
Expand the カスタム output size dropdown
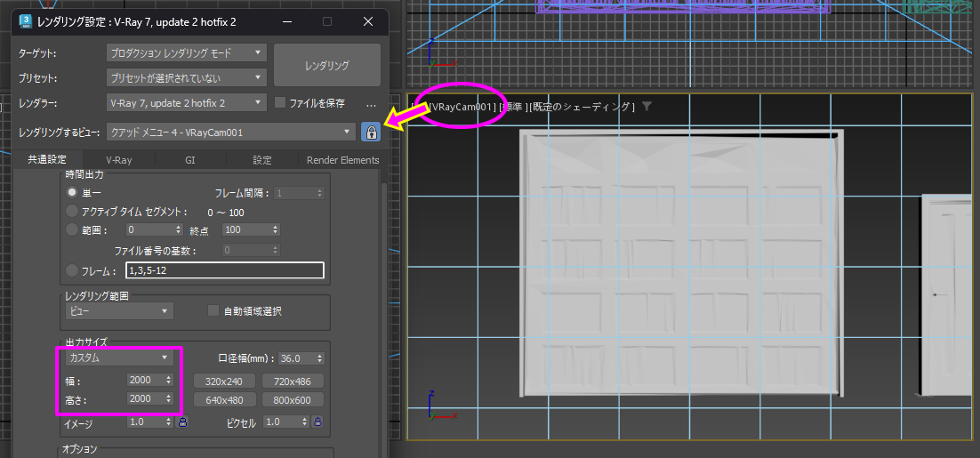pyautogui.click(x=118, y=358)
